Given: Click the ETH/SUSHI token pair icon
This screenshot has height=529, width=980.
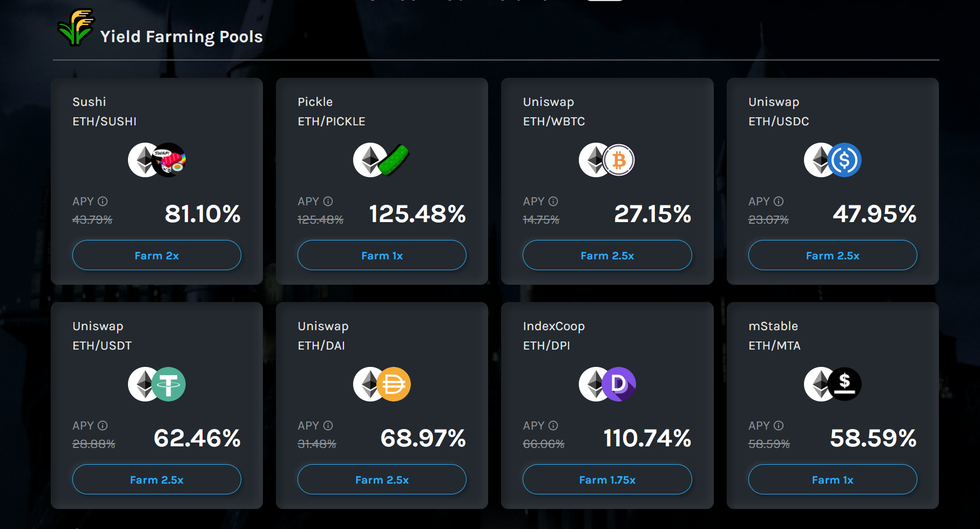Looking at the screenshot, I should tap(157, 160).
